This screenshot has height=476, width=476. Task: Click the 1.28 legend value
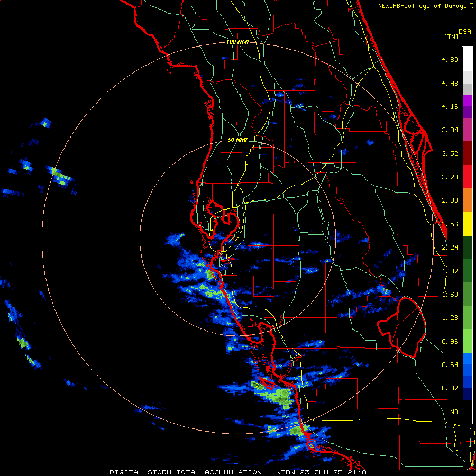pos(450,318)
